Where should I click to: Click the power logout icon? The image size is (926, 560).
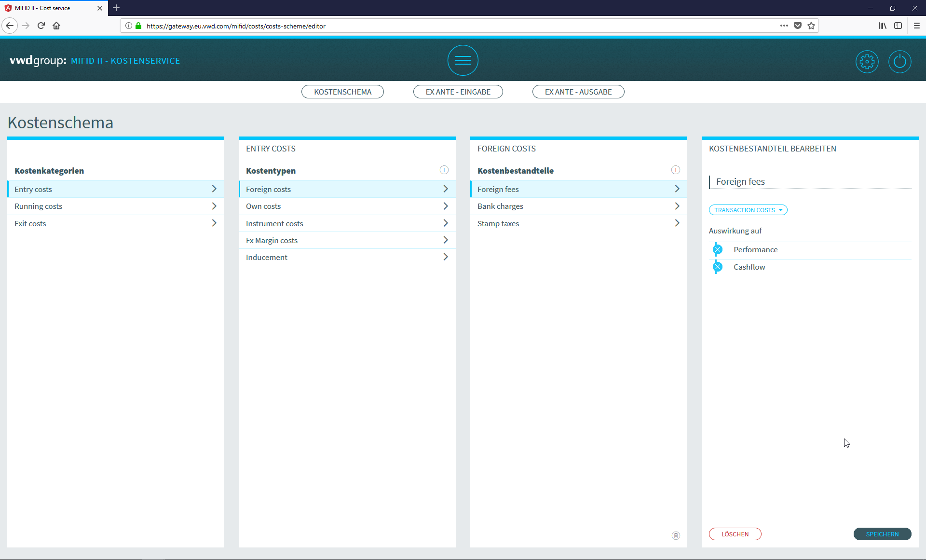coord(899,62)
